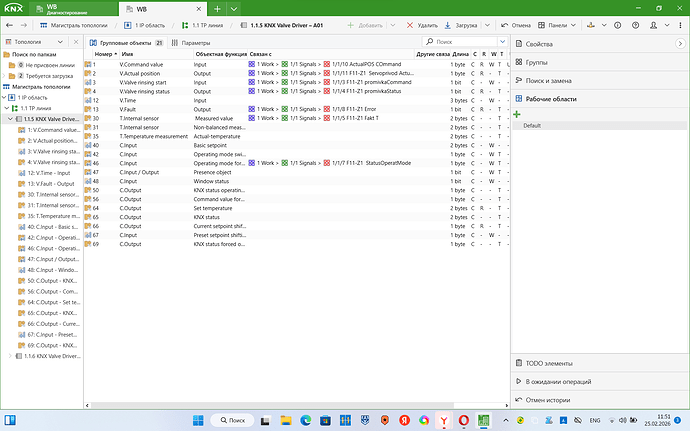Click the KNX logo
Viewport: 690px width, 431px height.
point(13,8)
